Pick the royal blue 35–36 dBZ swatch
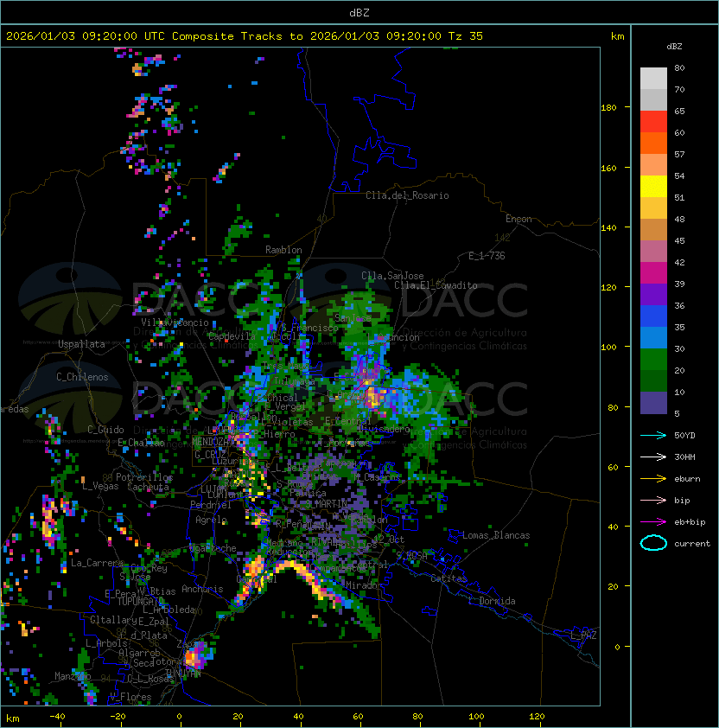 pyautogui.click(x=653, y=316)
